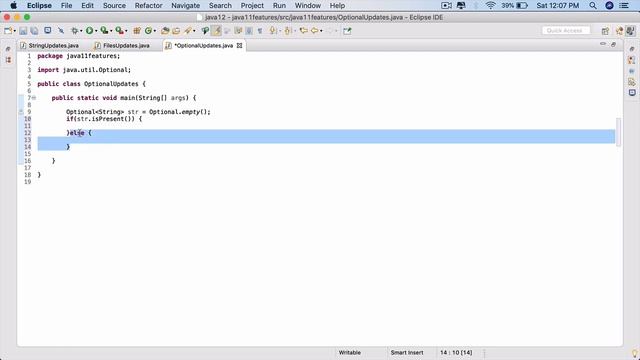640x360 pixels.
Task: Open the Package Explorer sidebar icon
Action: 8,60
